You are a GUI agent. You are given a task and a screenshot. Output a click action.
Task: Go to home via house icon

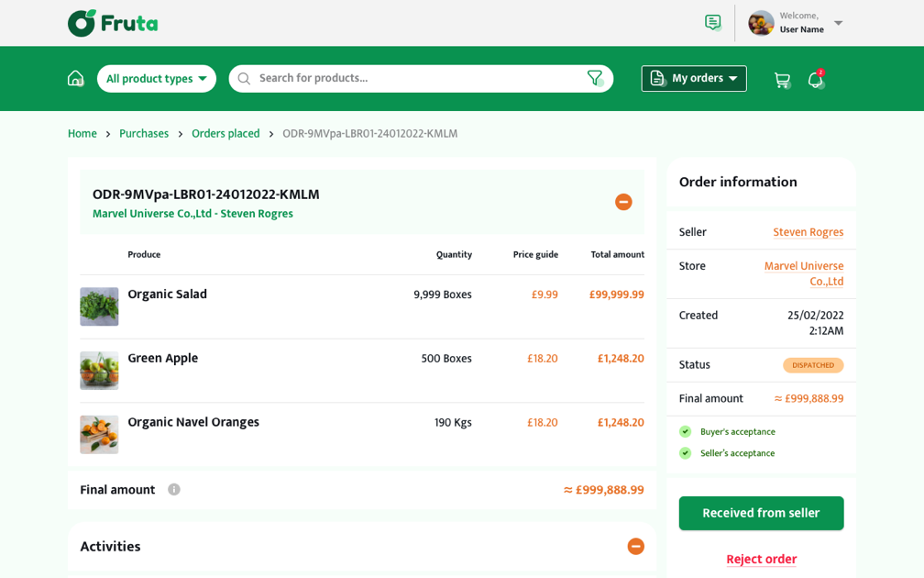coord(75,79)
